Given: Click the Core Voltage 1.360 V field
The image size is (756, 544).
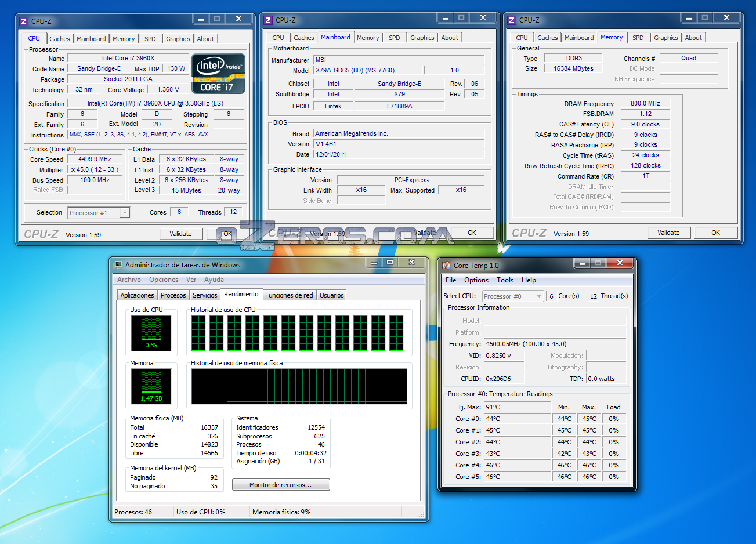Looking at the screenshot, I should (x=168, y=89).
